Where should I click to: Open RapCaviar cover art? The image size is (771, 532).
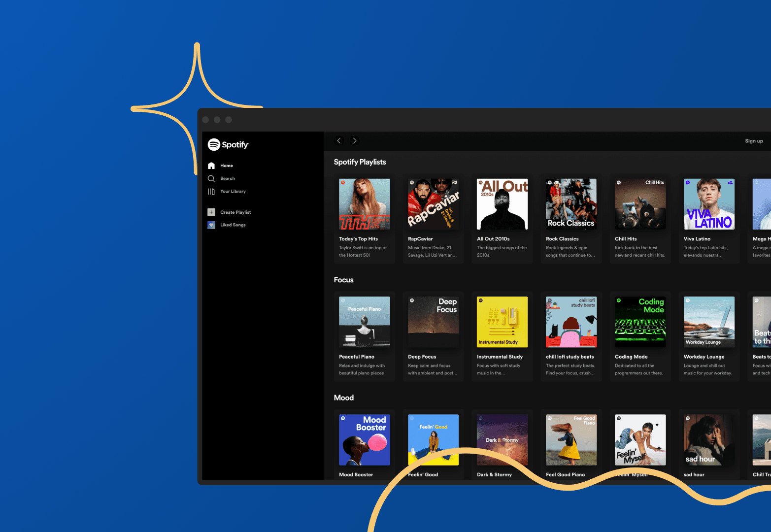coord(434,204)
